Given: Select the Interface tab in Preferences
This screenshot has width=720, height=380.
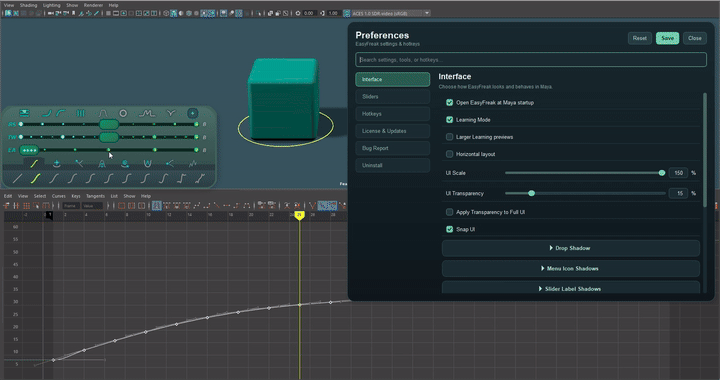Looking at the screenshot, I should pos(393,79).
